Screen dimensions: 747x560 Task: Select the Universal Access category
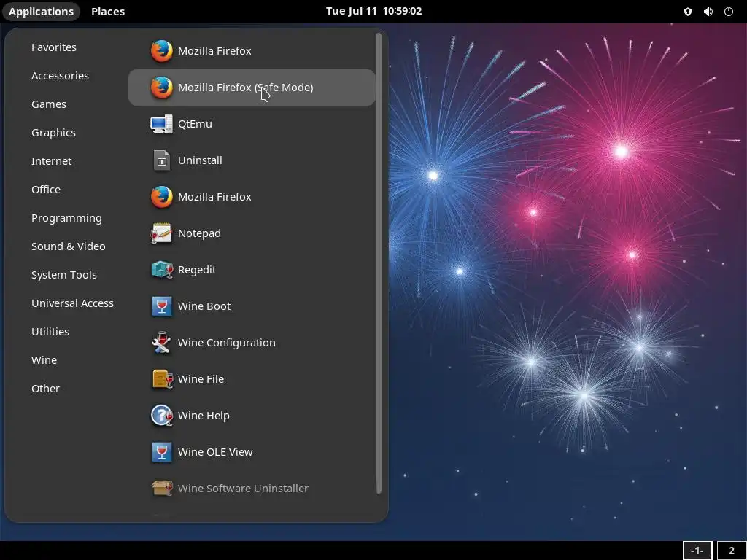[72, 303]
